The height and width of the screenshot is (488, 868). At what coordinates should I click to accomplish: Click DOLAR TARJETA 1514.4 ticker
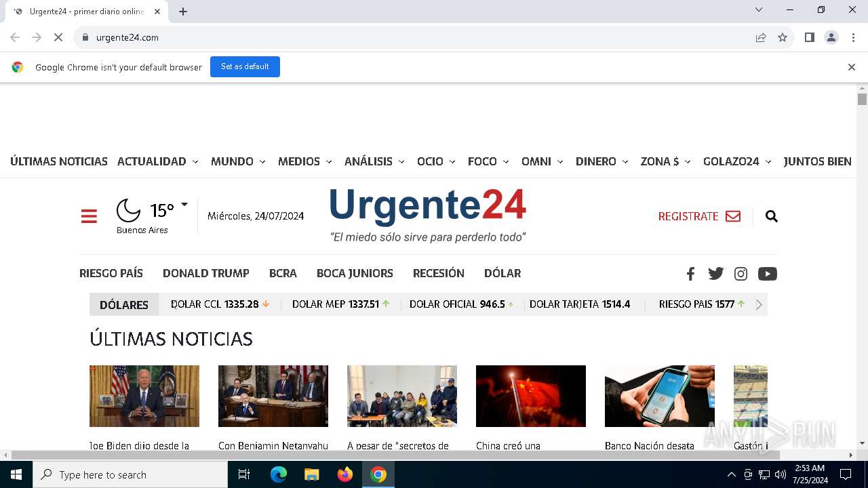(x=580, y=304)
